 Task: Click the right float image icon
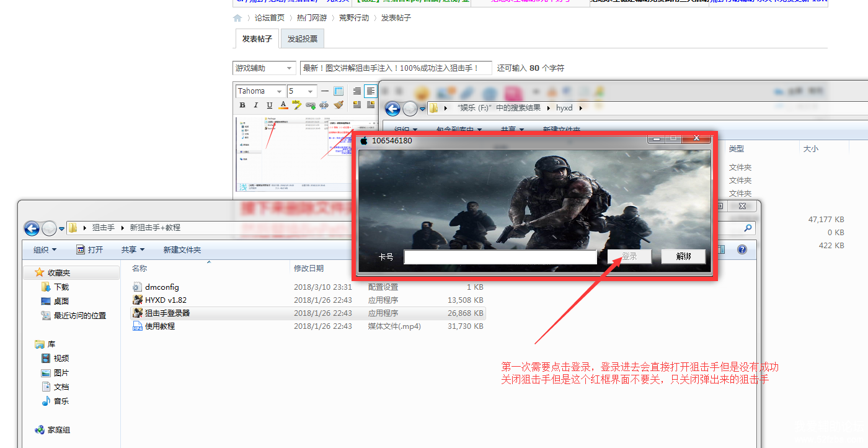(371, 105)
